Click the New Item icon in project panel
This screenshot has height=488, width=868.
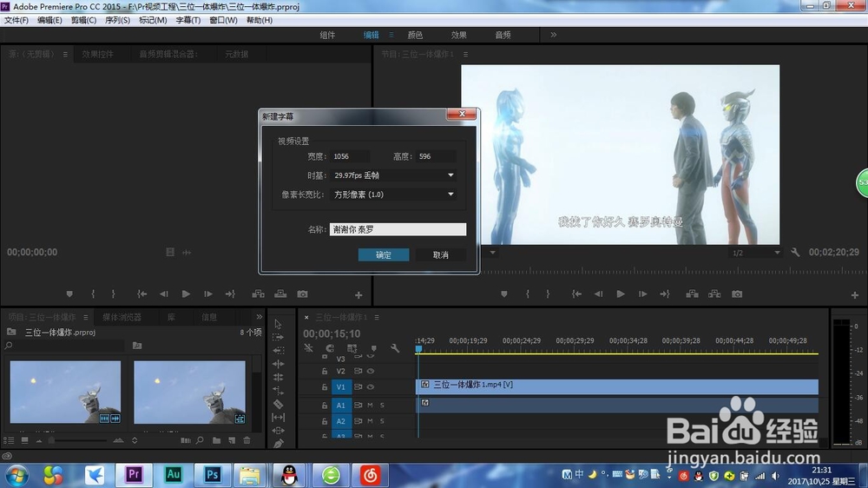click(232, 440)
